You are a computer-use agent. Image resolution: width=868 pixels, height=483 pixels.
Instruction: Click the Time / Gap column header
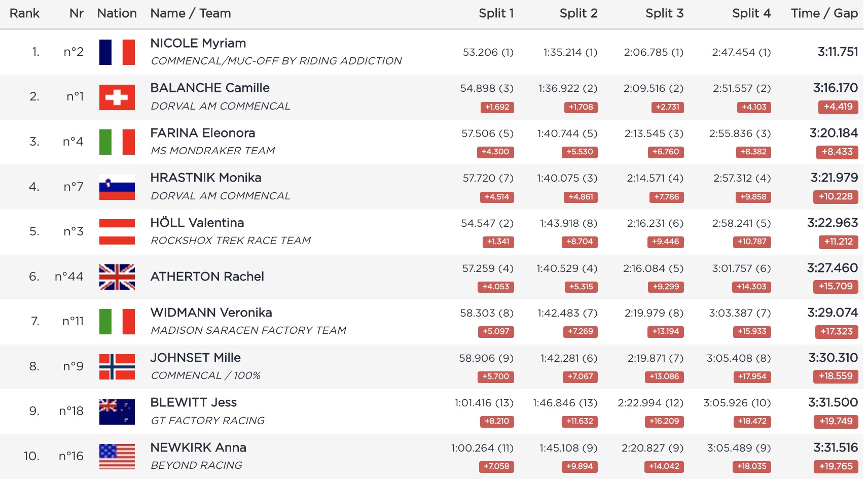(x=824, y=14)
